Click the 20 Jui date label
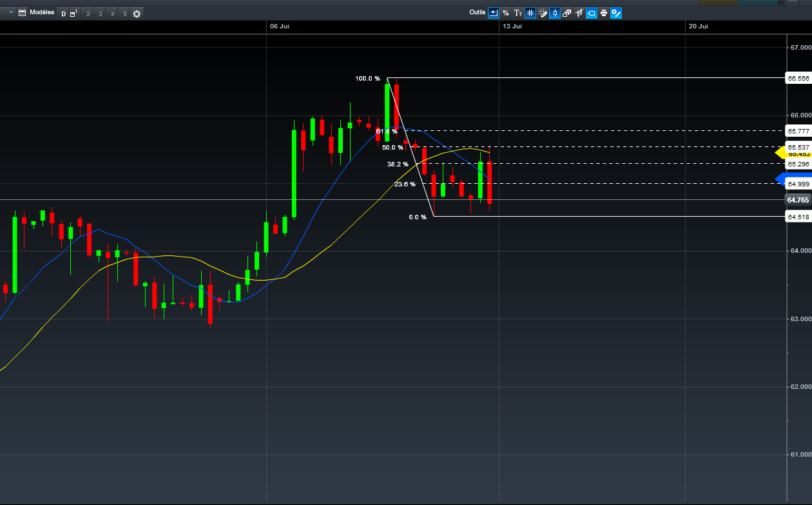Viewport: 812px width, 505px height. (x=699, y=26)
